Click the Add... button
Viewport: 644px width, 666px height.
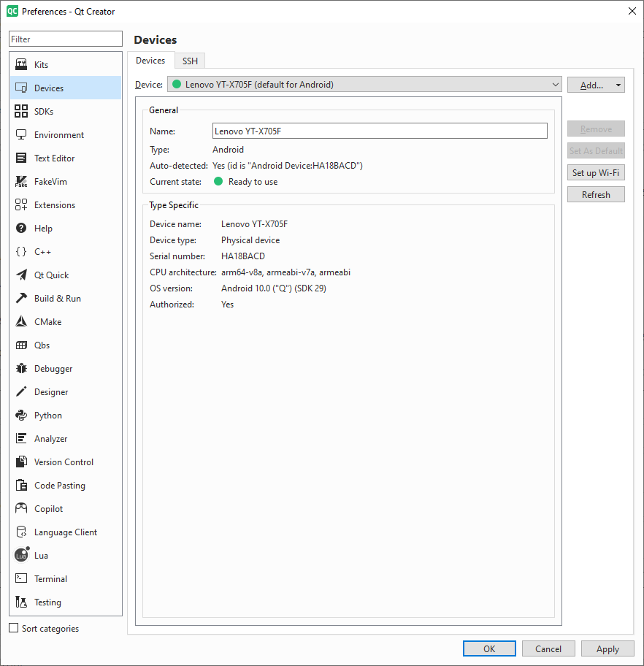(x=591, y=85)
